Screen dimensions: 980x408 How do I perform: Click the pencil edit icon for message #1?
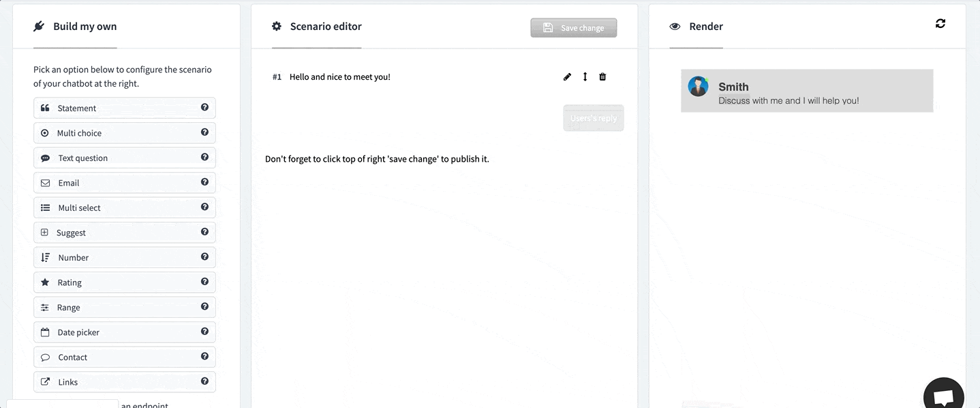[567, 77]
